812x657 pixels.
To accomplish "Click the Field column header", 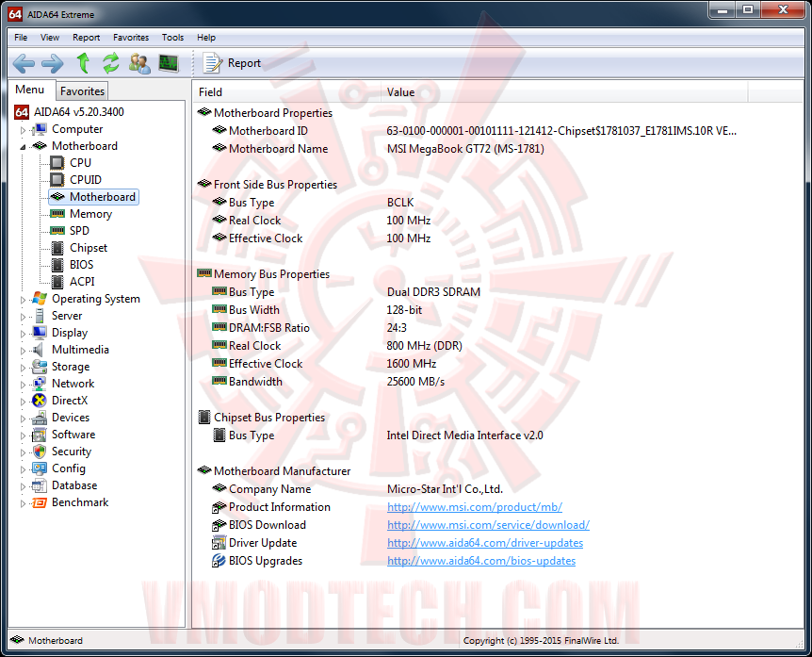I will pos(287,92).
